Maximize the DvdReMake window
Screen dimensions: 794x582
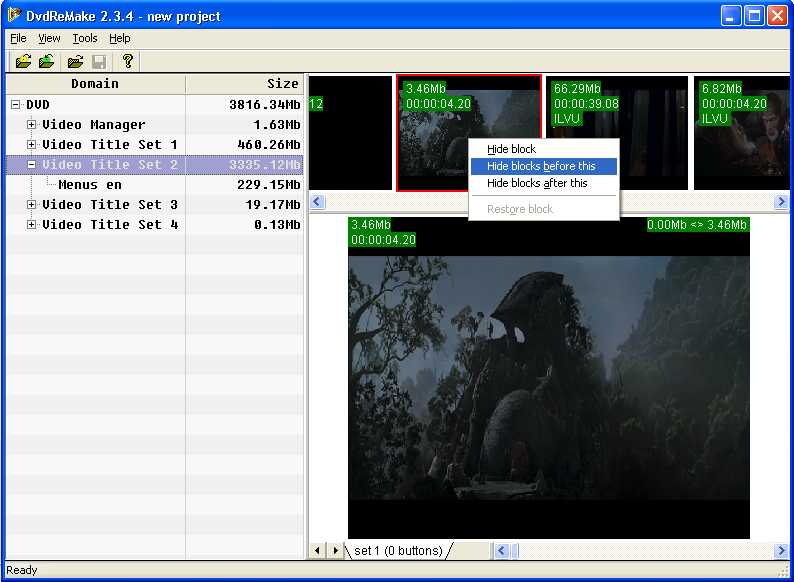[x=753, y=16]
